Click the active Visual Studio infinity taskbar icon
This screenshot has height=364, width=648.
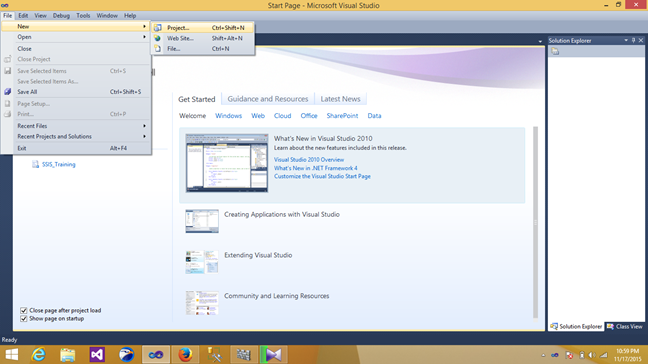point(156,354)
